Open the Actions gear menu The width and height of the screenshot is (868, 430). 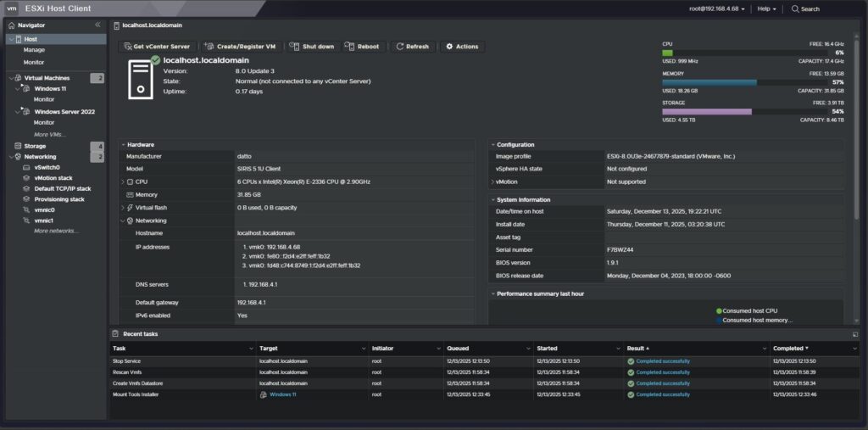[462, 47]
